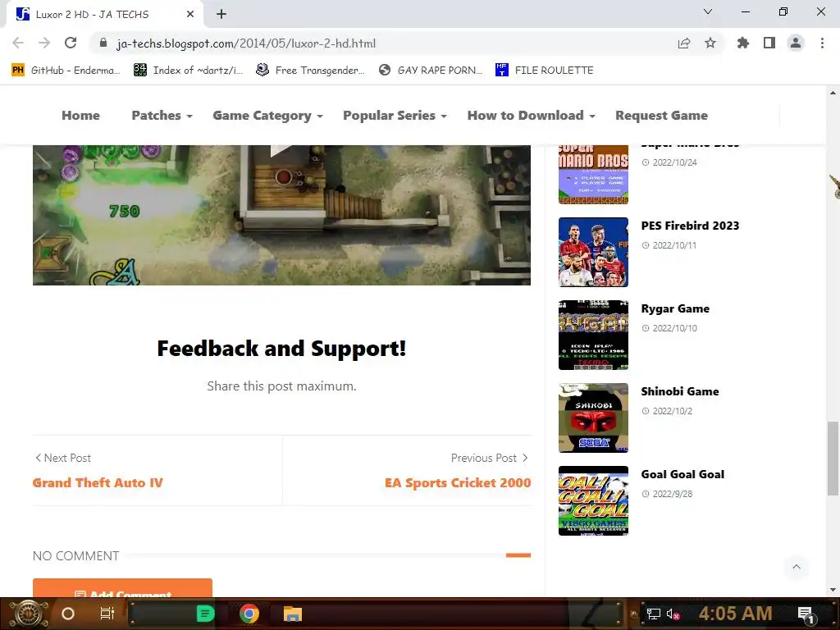
Task: Expand the Popular Series dropdown menu
Action: (395, 115)
